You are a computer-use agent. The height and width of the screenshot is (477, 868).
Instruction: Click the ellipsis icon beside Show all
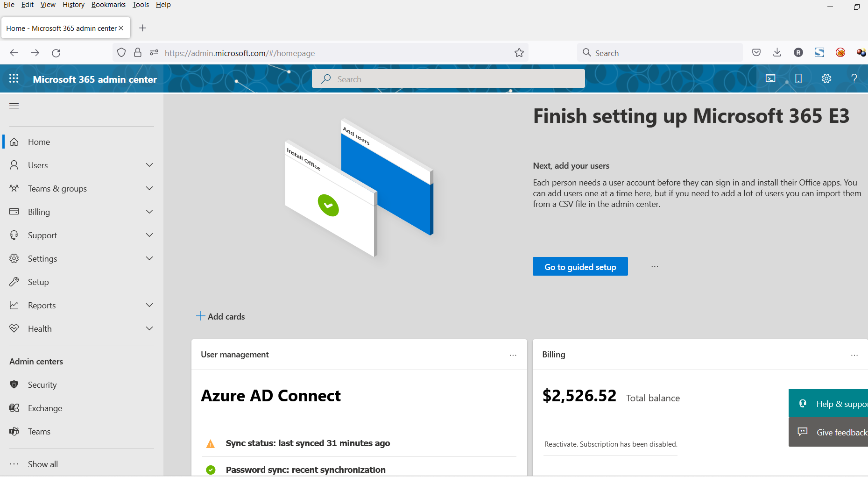pos(14,464)
